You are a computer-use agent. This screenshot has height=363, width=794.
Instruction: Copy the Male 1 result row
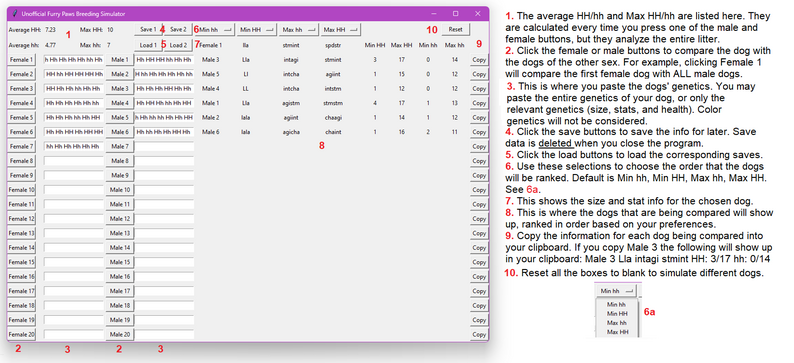pos(479,103)
